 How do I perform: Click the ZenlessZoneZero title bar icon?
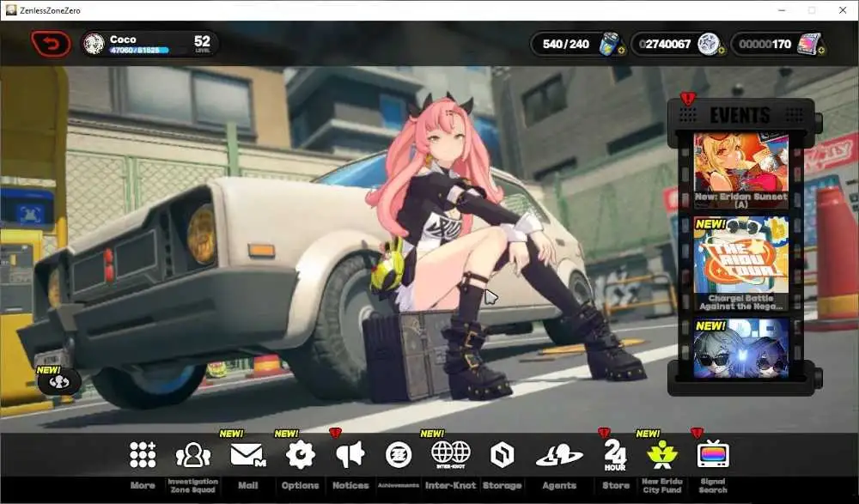pos(11,9)
